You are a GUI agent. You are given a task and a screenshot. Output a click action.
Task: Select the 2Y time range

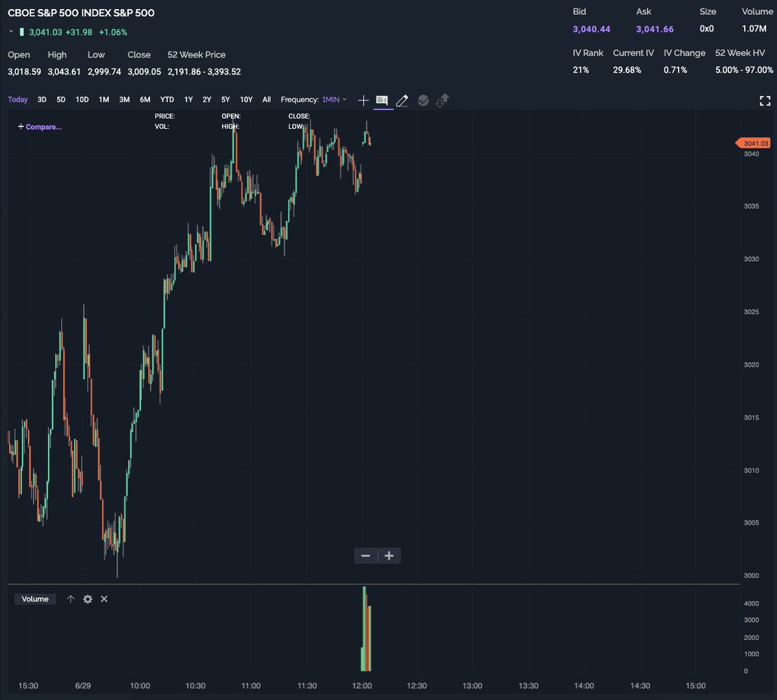tap(207, 100)
